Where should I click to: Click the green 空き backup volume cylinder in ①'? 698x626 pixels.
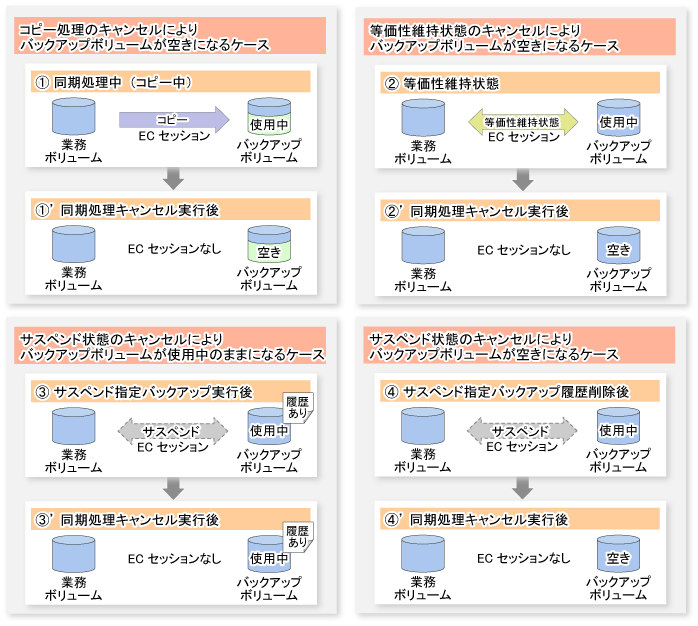268,246
